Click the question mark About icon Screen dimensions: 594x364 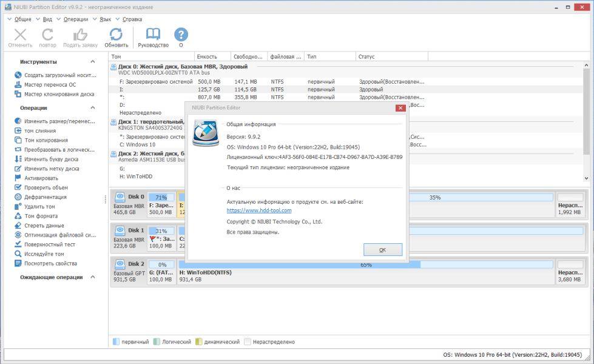181,35
